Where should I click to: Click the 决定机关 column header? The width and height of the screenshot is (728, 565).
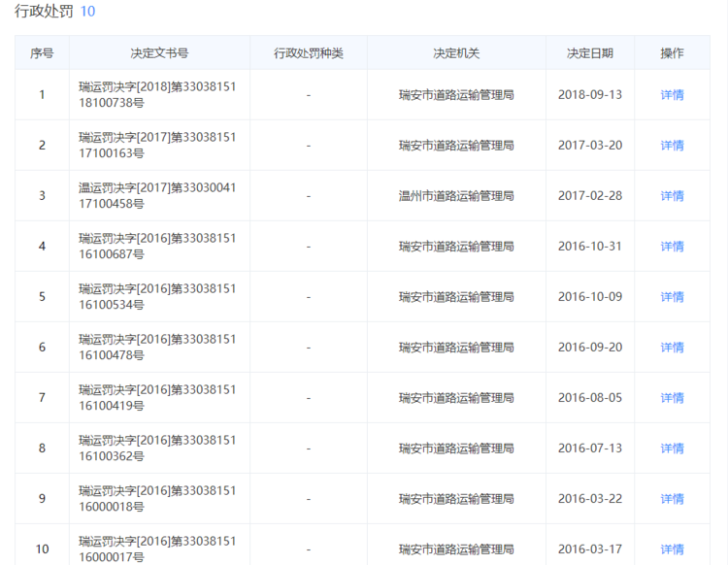pos(456,53)
